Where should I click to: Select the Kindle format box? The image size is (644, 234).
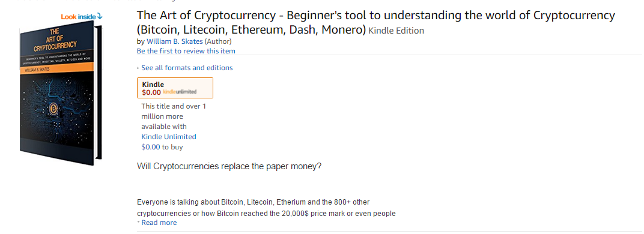pyautogui.click(x=175, y=88)
